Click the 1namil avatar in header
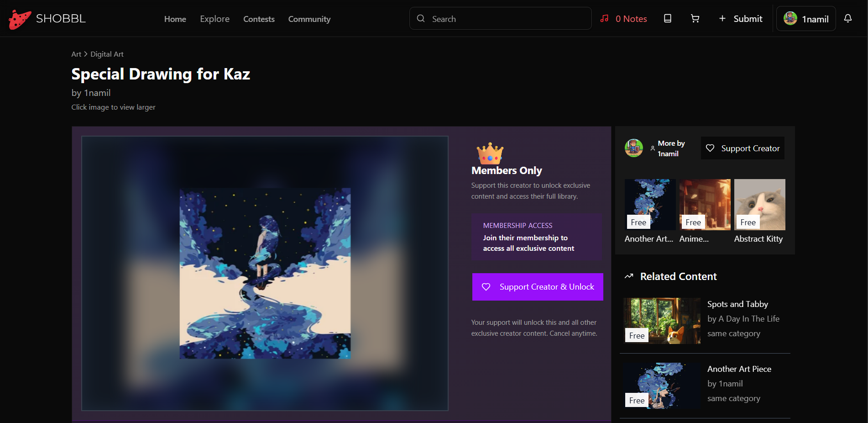868x423 pixels. tap(790, 18)
